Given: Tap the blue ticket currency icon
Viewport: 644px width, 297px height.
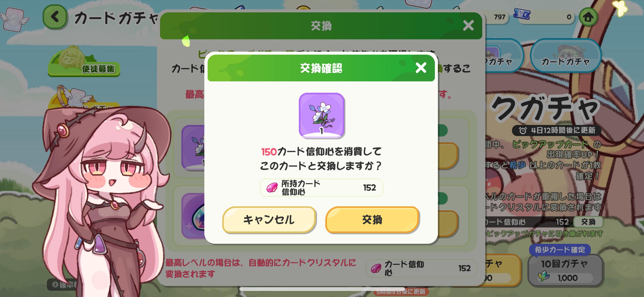Looking at the screenshot, I should [x=522, y=15].
